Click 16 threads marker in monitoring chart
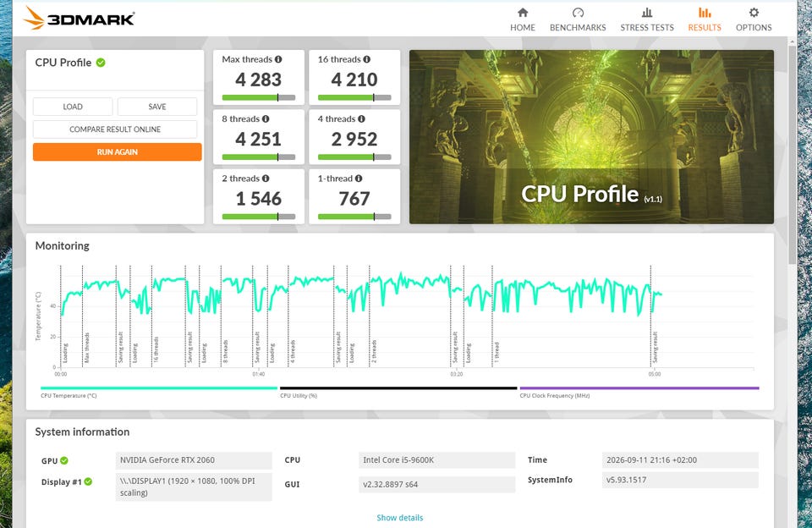Viewport: 812px width, 528px height. [156, 349]
